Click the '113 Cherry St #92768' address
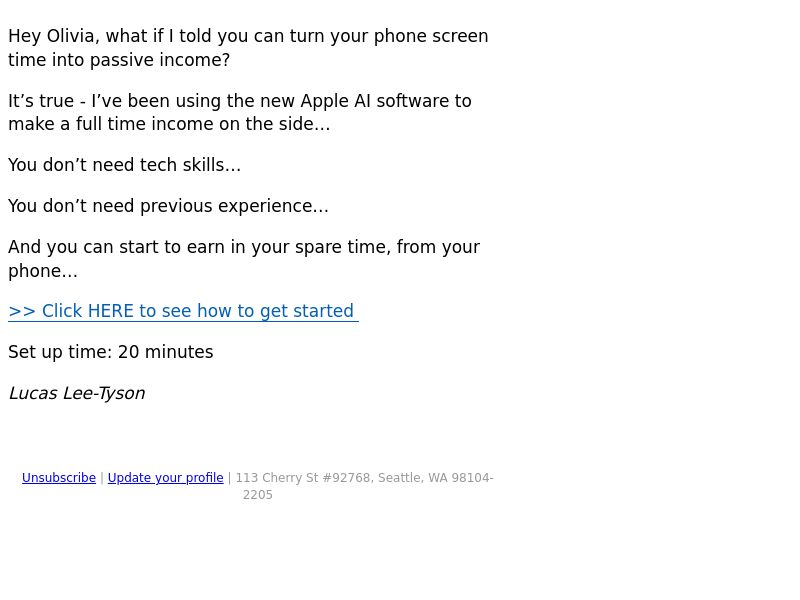 point(303,478)
